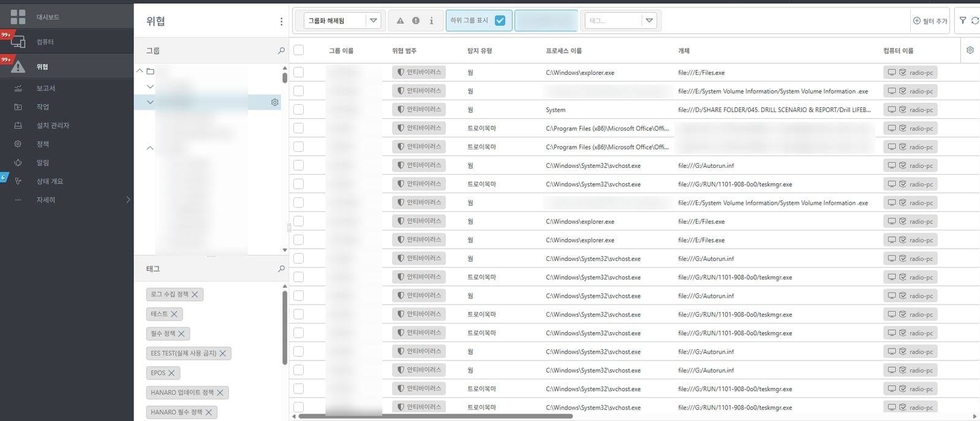This screenshot has height=421, width=980.
Task: Click the table's horizontal scrollbar thumb
Action: [x=435, y=416]
